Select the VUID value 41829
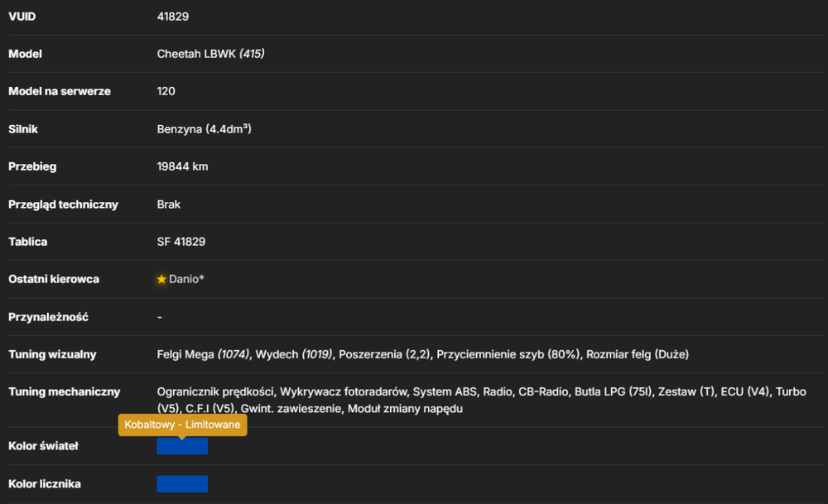This screenshot has height=504, width=828. [173, 17]
